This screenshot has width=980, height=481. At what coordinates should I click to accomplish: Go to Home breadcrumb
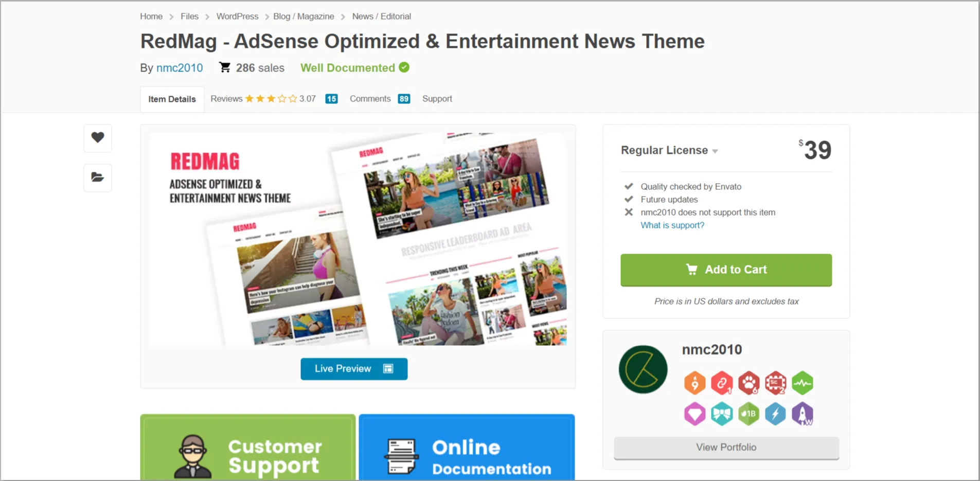151,16
